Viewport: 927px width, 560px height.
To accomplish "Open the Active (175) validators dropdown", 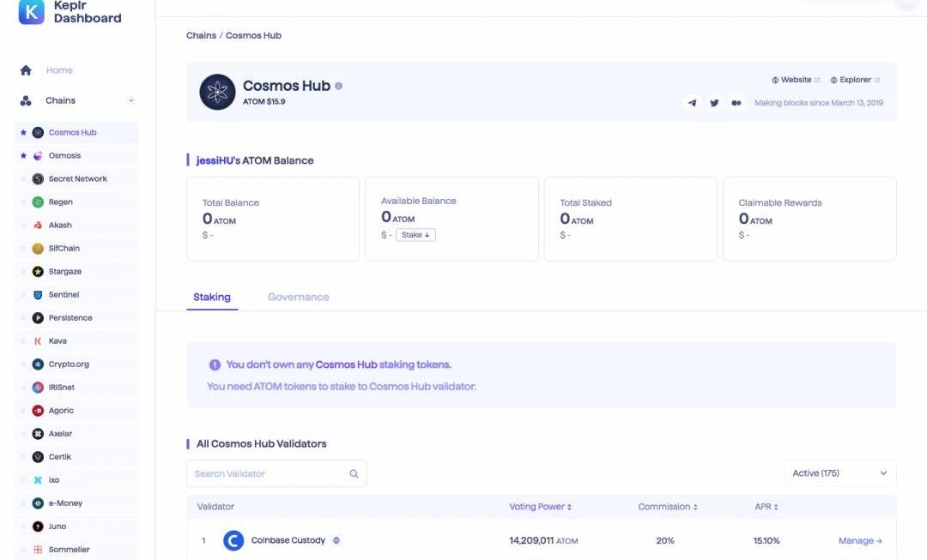I will (x=839, y=473).
